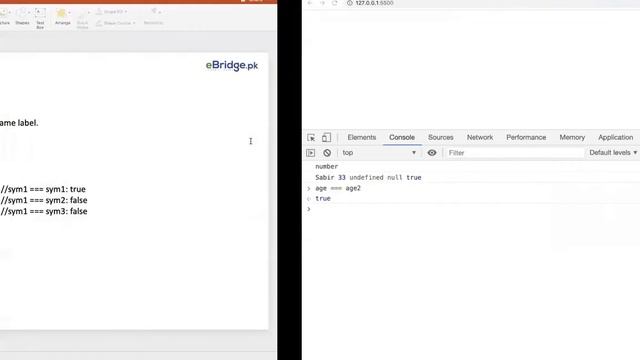Open the Shape Fill dropdown in PowerPoint

point(111,12)
